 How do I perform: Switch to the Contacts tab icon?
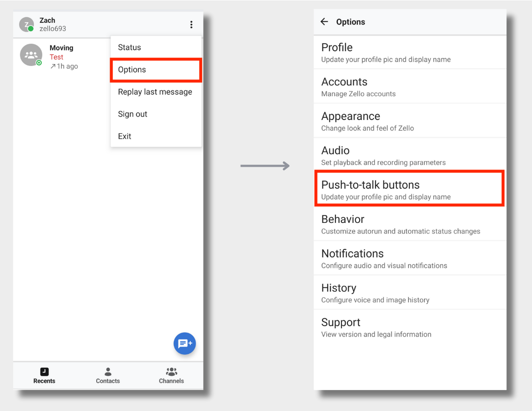(107, 372)
